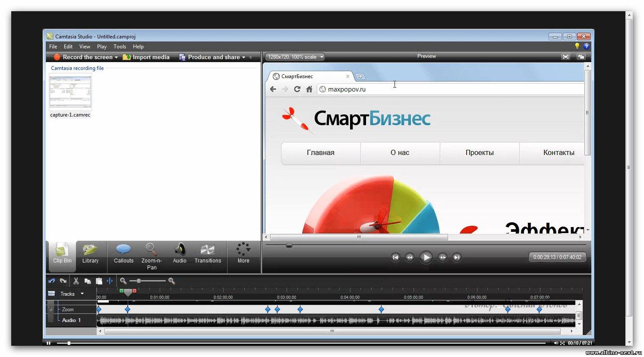
Task: Click the Split tool icon
Action: click(110, 281)
